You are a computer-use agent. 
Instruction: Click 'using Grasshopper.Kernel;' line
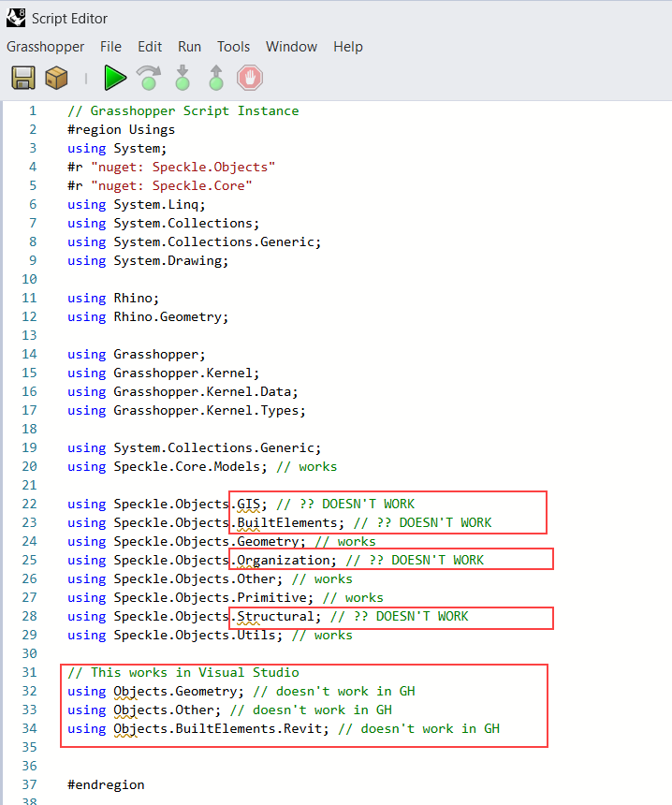pos(163,373)
